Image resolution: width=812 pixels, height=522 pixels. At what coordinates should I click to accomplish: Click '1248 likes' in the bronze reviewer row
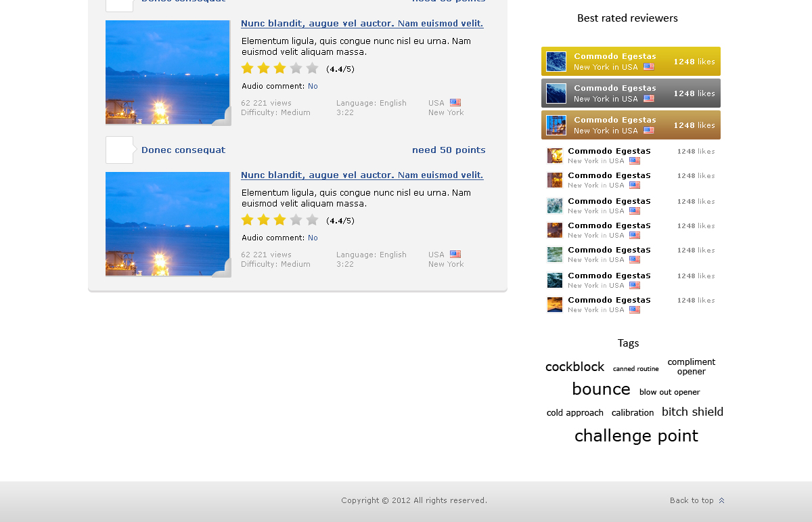click(x=694, y=125)
